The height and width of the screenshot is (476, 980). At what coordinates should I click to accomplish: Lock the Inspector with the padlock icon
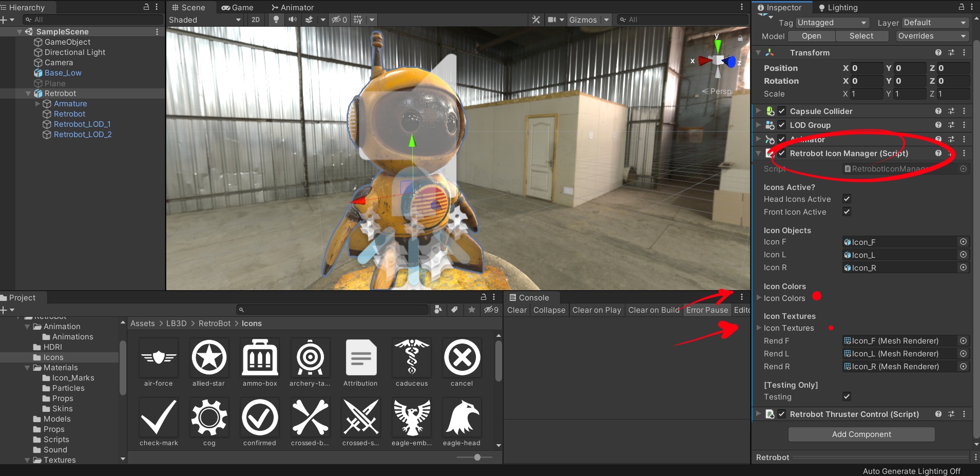pos(962,7)
